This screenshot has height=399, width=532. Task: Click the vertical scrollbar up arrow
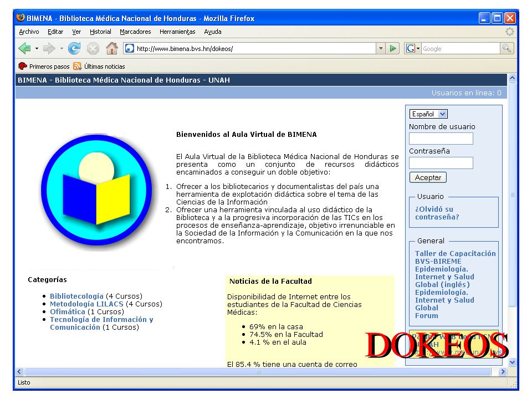point(512,78)
